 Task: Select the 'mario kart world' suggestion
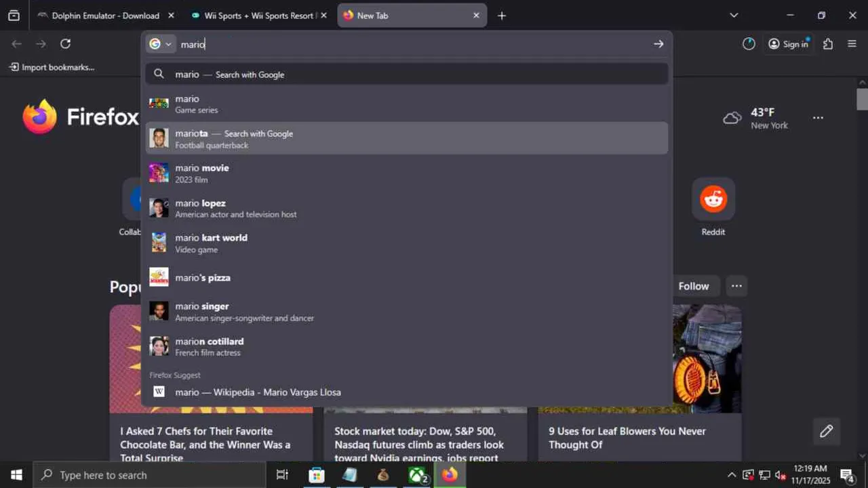point(407,243)
